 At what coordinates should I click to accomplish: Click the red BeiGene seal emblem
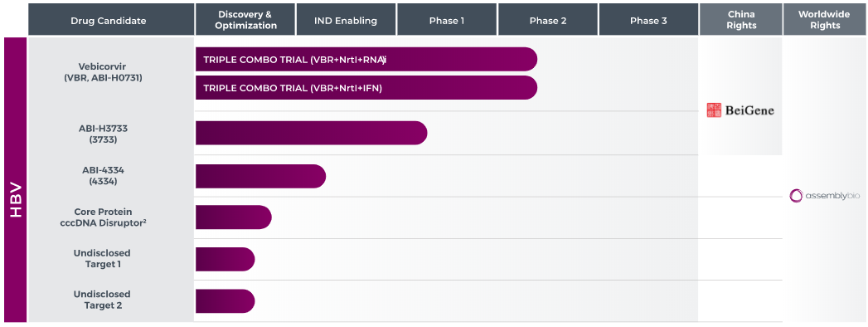714,110
